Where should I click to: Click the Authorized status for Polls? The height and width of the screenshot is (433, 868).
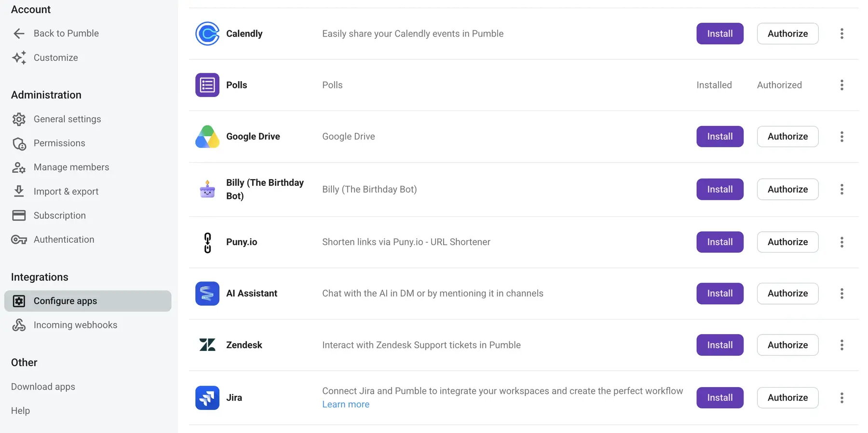click(779, 85)
